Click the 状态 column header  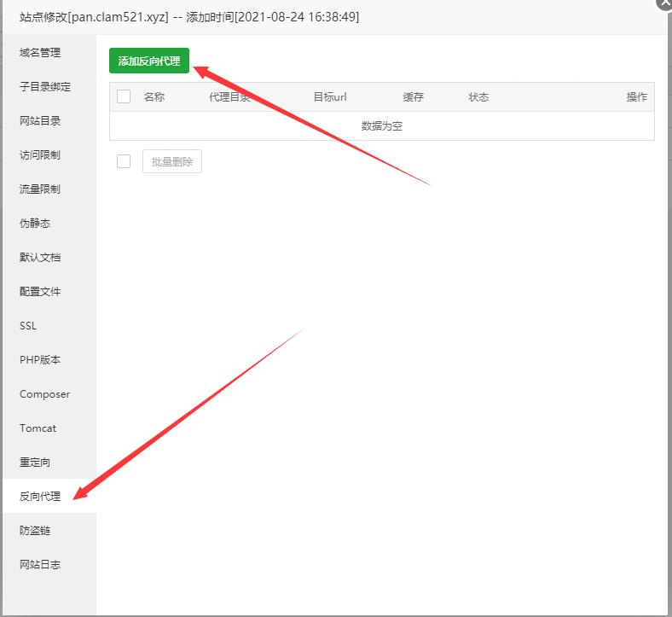478,97
